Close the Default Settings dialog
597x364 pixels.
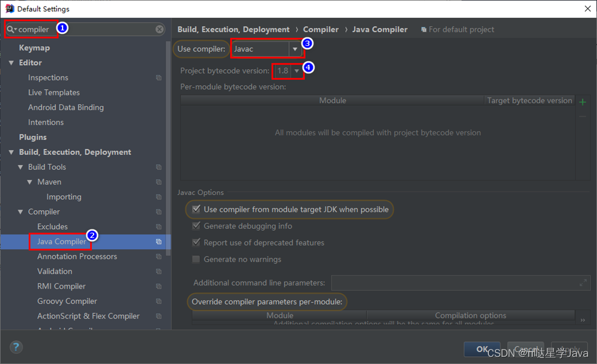click(588, 9)
